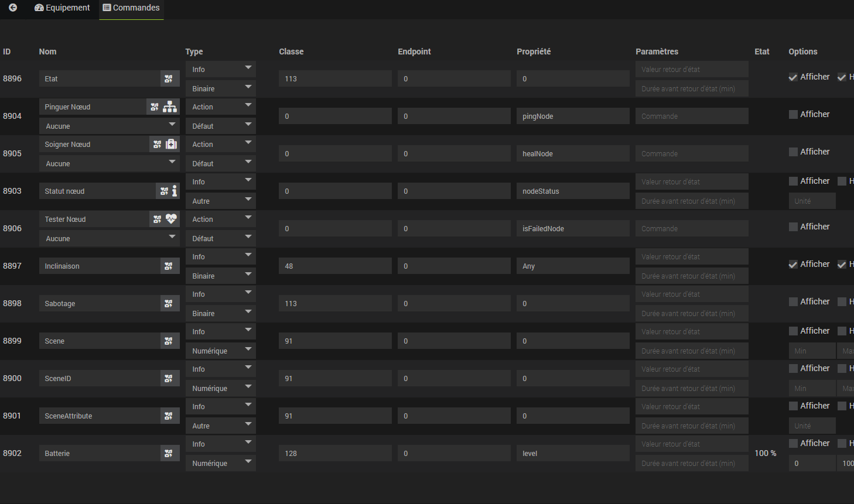The image size is (854, 504).
Task: Open the Aucune dropdown under Soigner Nœud
Action: pyautogui.click(x=109, y=164)
